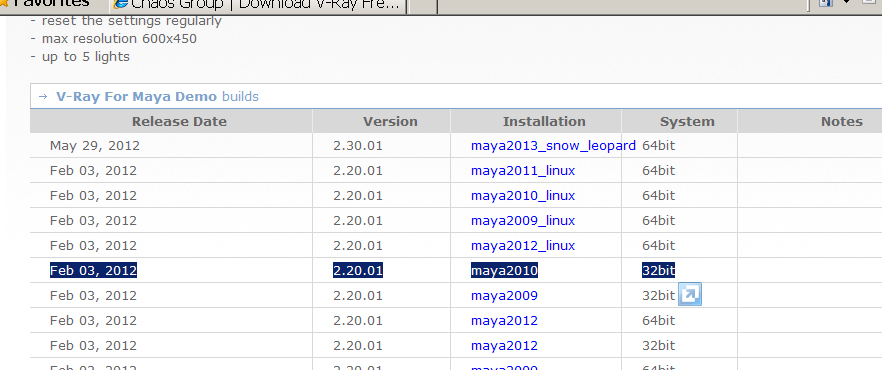Download the maya2012_linux build

coord(523,246)
